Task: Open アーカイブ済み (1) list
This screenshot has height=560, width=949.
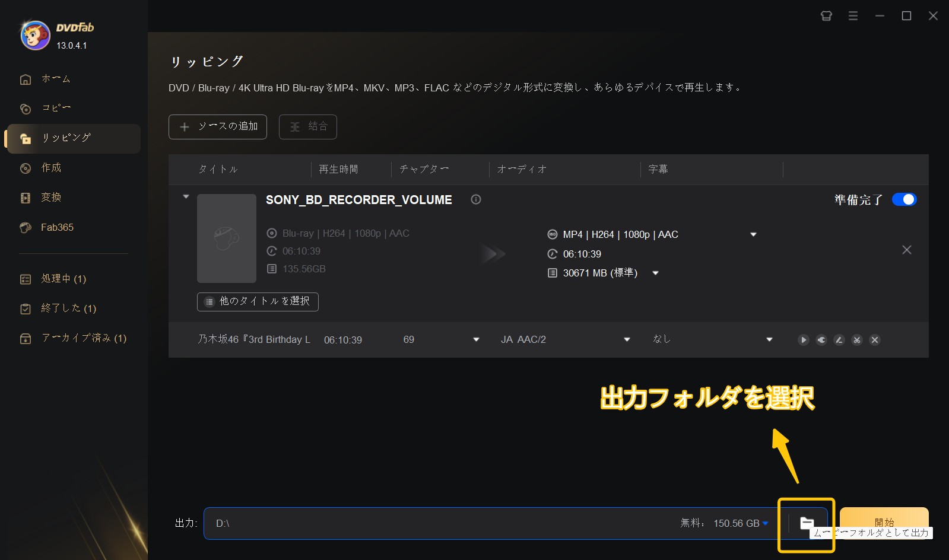Action: 83,338
